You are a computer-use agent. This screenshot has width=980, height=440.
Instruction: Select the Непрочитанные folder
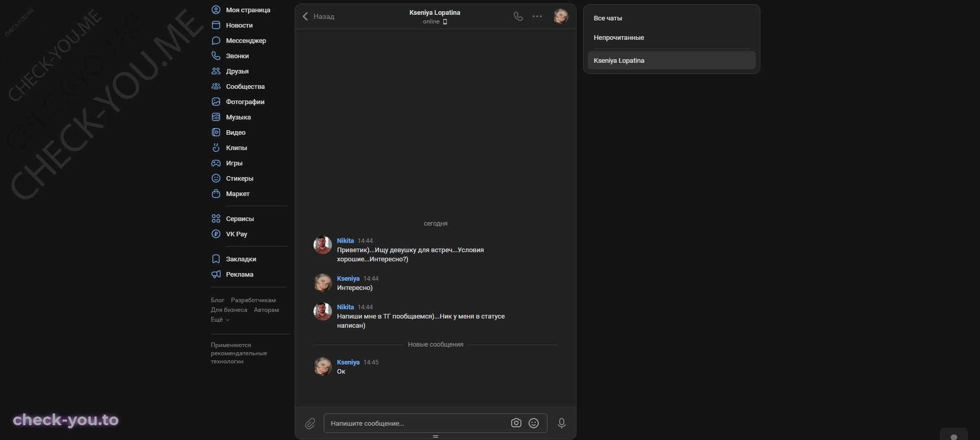(x=618, y=37)
